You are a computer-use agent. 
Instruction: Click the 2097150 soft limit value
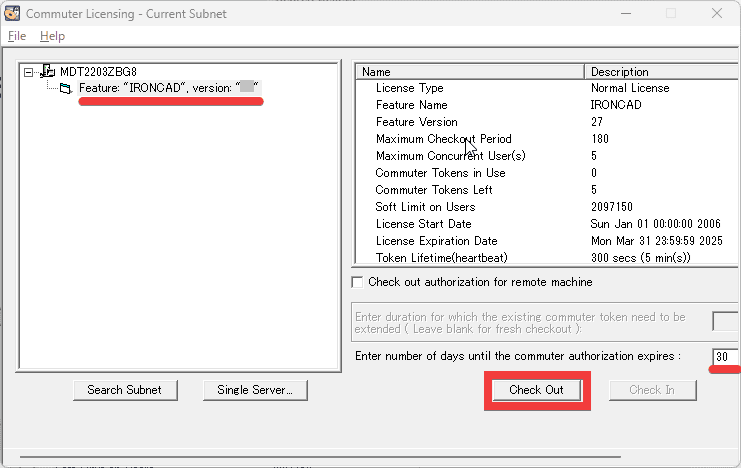[612, 207]
